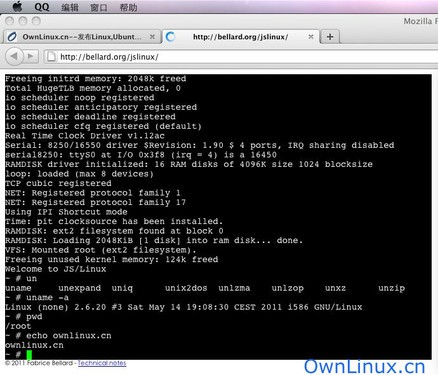Go forward with the forward arrow
The image size is (438, 375).
tap(31, 56)
